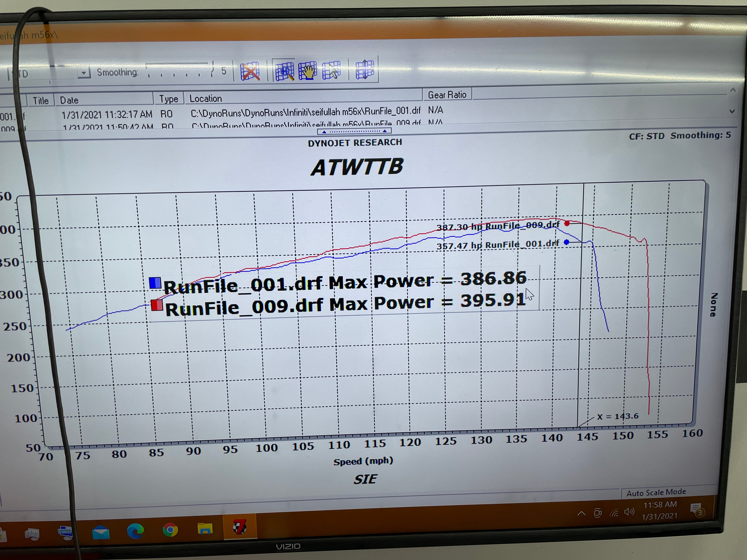Screen dimensions: 747x560
Task: Click the run list panel collapse handle
Action: [x=354, y=131]
